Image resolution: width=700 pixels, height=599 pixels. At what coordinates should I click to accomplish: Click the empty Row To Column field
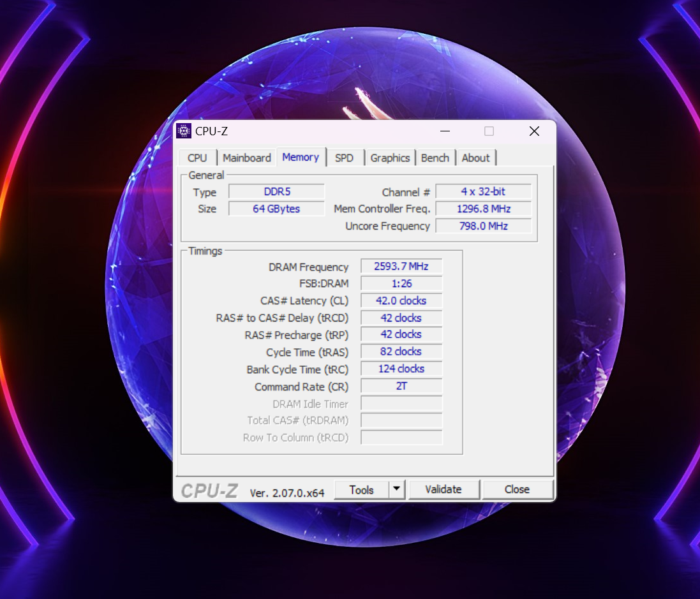tap(401, 438)
